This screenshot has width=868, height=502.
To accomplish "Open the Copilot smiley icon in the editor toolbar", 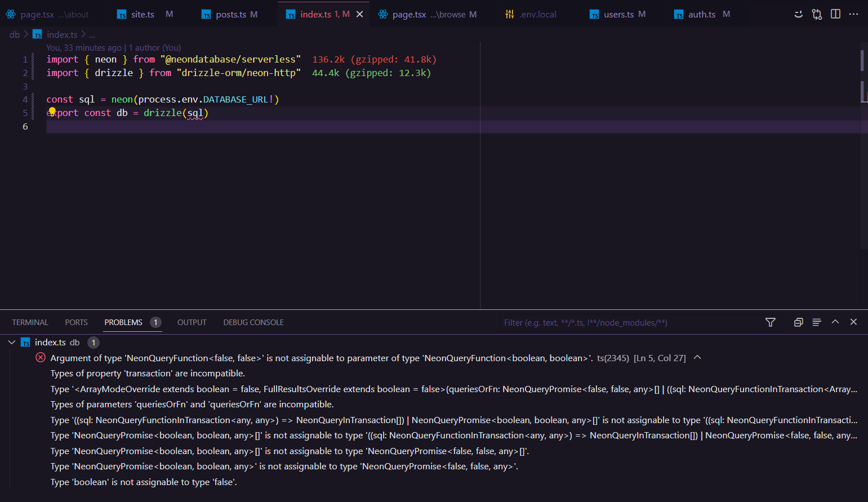I will tap(798, 14).
